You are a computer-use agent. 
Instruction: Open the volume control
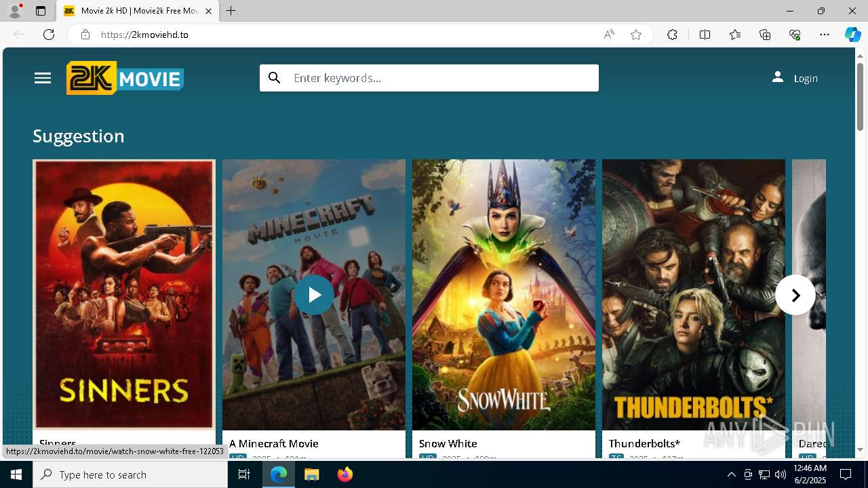coord(780,474)
